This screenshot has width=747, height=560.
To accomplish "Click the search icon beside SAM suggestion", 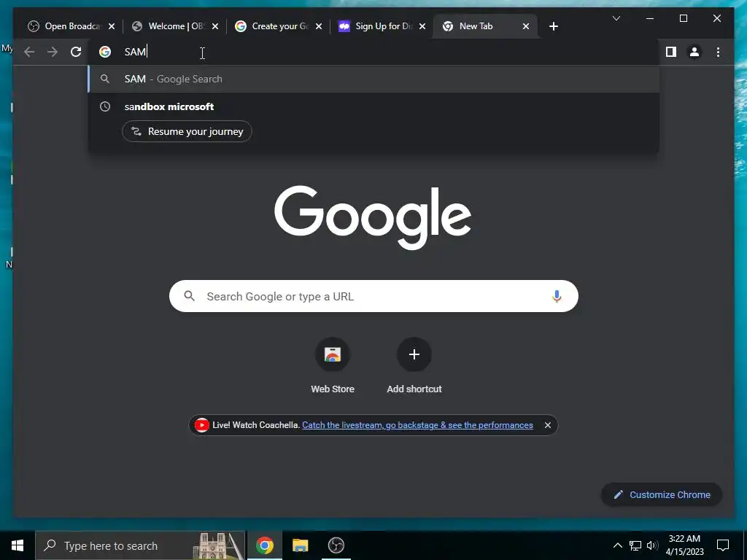I will point(105,79).
